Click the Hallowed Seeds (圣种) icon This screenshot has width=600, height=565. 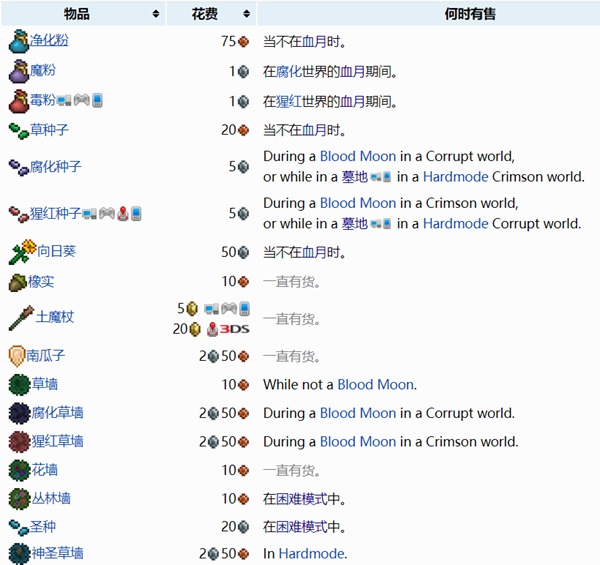(x=19, y=528)
